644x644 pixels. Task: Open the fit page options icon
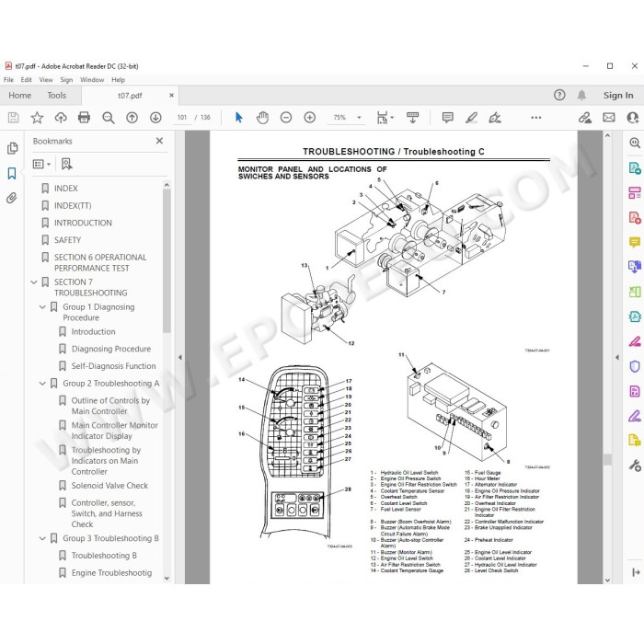pyautogui.click(x=385, y=118)
